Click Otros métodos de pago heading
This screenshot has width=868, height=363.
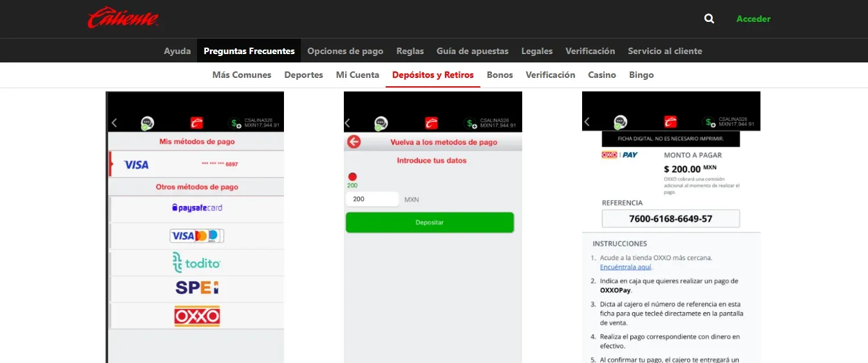(x=197, y=187)
